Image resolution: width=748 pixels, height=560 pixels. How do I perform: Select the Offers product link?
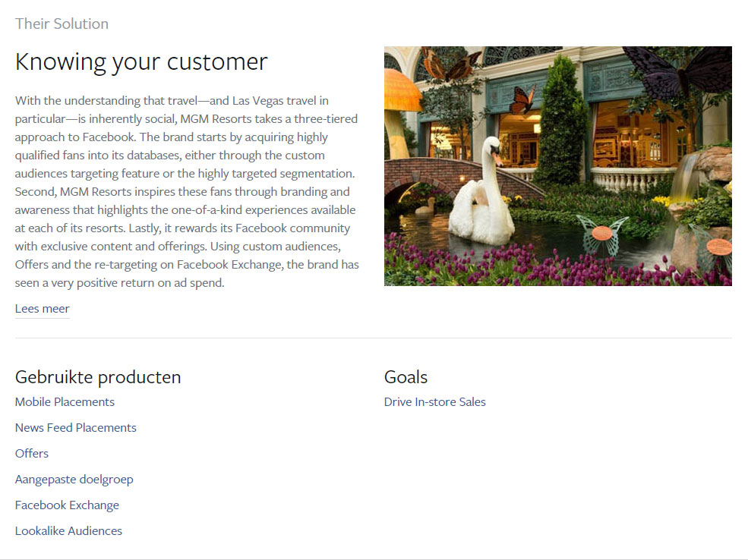pyautogui.click(x=32, y=454)
